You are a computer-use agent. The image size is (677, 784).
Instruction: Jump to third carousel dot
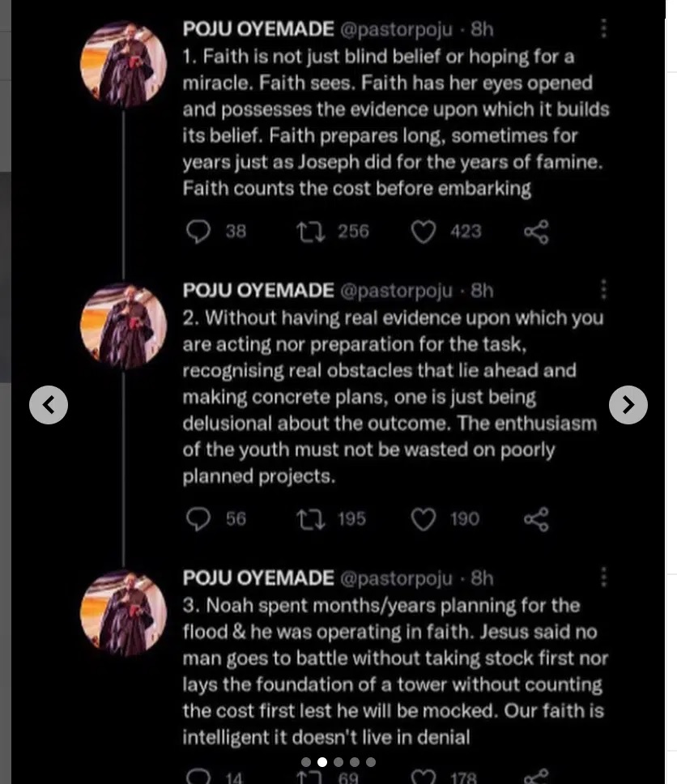[338, 762]
